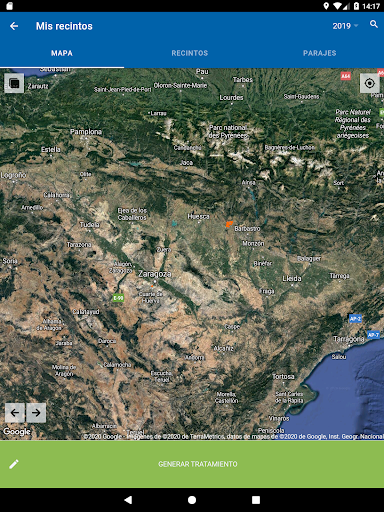Tap the back arrow beside Mis recintos

14,26
